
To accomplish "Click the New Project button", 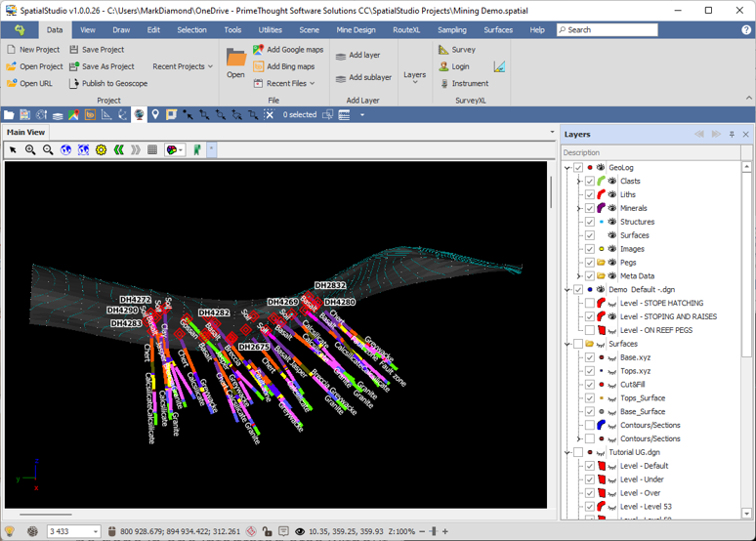I will point(33,50).
